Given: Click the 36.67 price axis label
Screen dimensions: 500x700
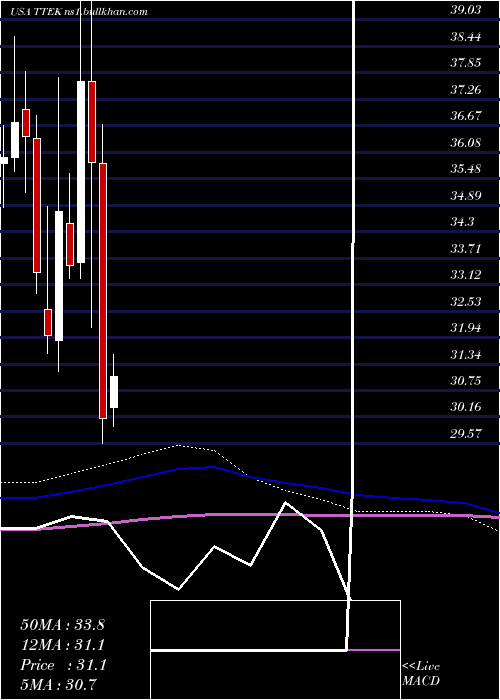Looking at the screenshot, I should click(x=466, y=116).
